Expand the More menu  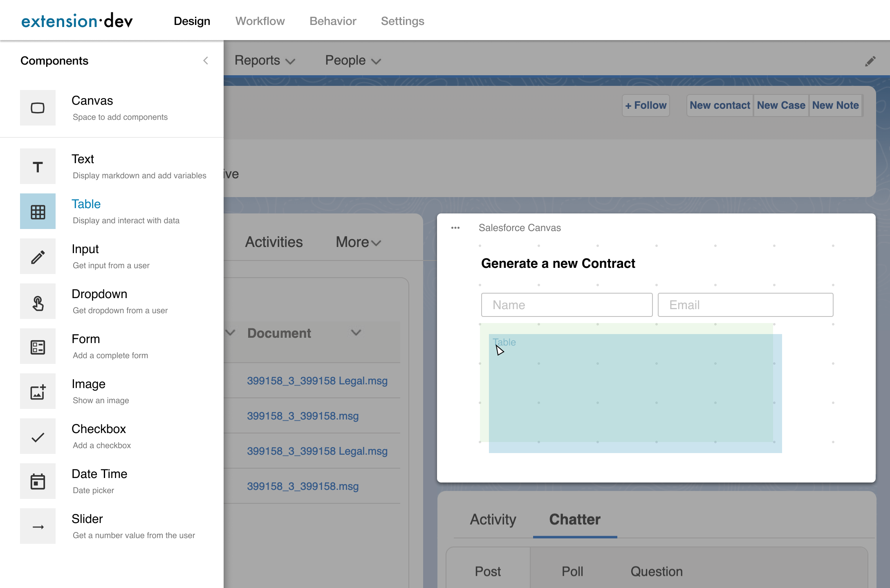(358, 242)
